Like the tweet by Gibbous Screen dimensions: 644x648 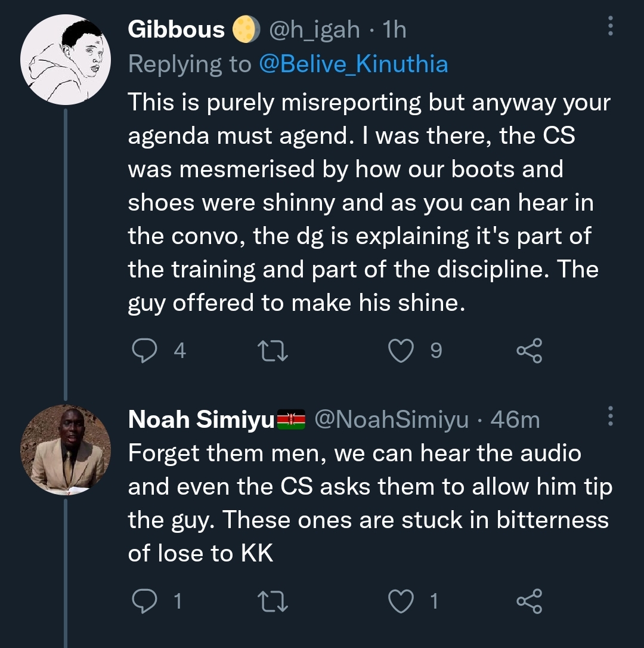401,350
